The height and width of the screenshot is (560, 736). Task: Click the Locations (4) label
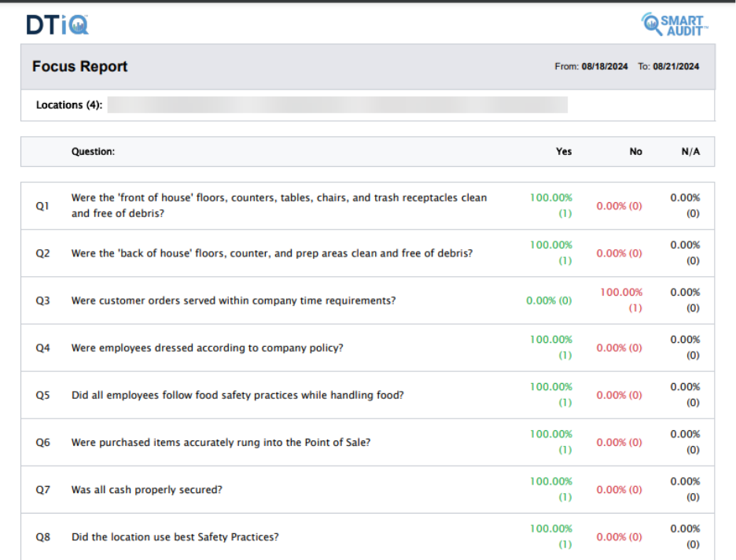click(x=69, y=105)
